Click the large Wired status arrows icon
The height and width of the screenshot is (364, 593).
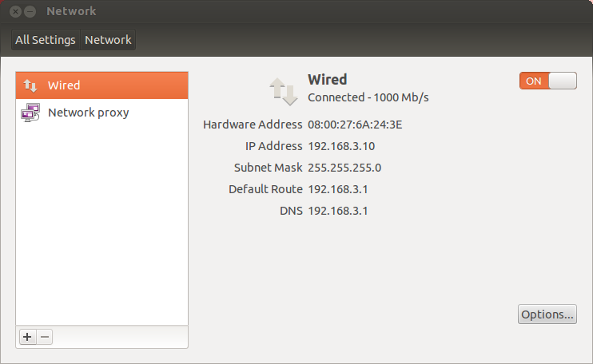(x=285, y=91)
